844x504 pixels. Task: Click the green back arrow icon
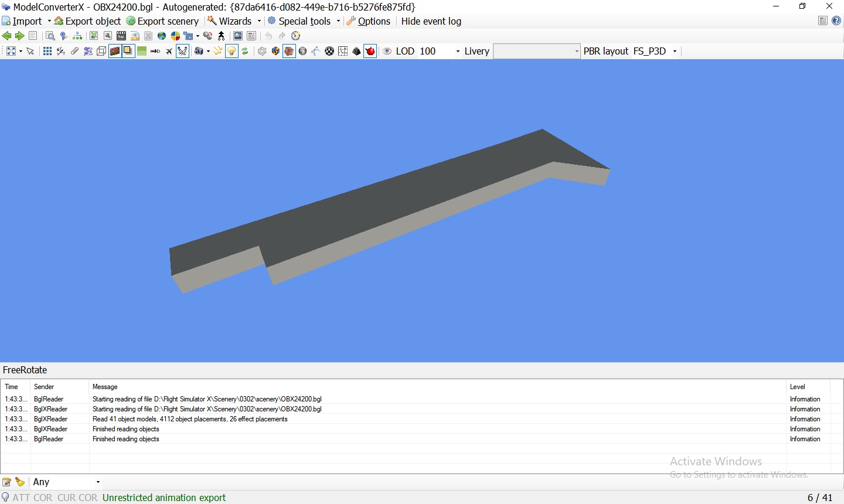coord(6,36)
